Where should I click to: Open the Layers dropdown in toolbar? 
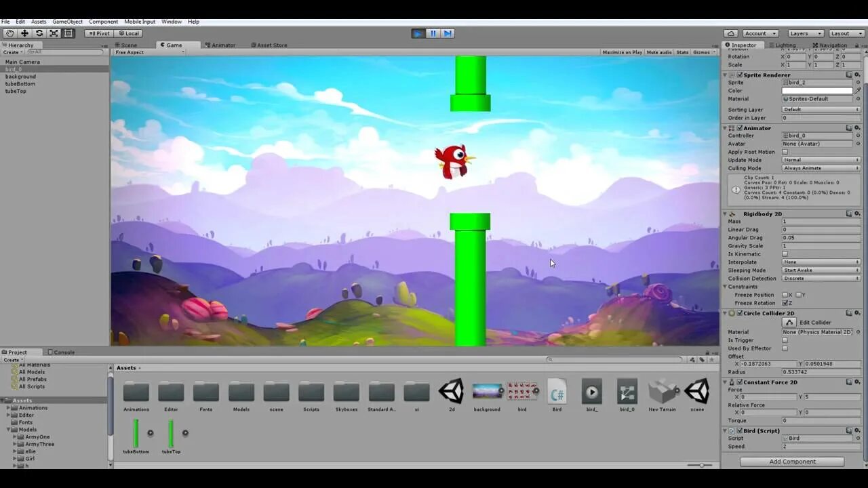[x=805, y=33]
